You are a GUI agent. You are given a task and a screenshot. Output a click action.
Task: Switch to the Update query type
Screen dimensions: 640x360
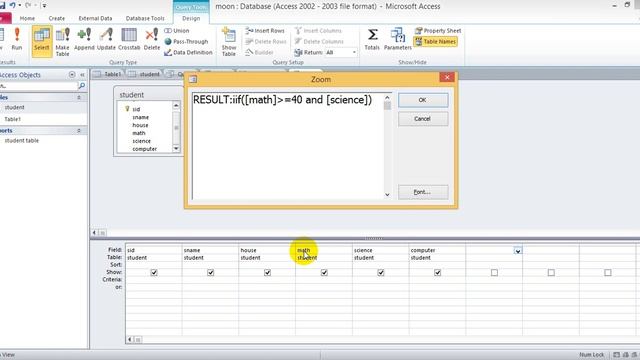pyautogui.click(x=106, y=39)
